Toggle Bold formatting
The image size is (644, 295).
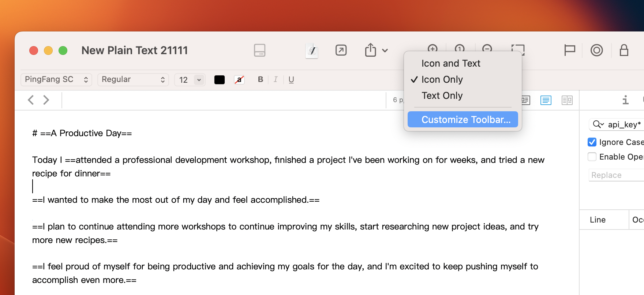[x=261, y=79]
